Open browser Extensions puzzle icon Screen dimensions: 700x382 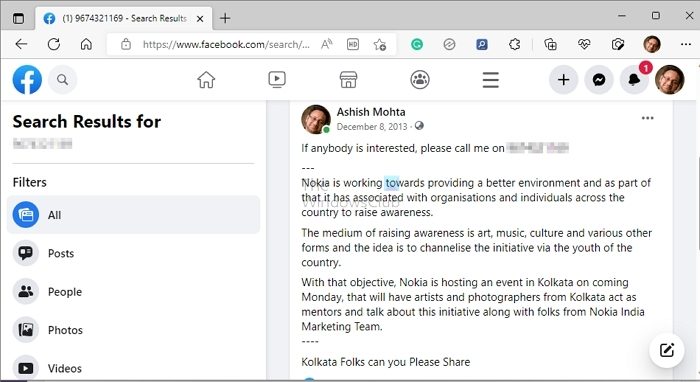tap(515, 44)
